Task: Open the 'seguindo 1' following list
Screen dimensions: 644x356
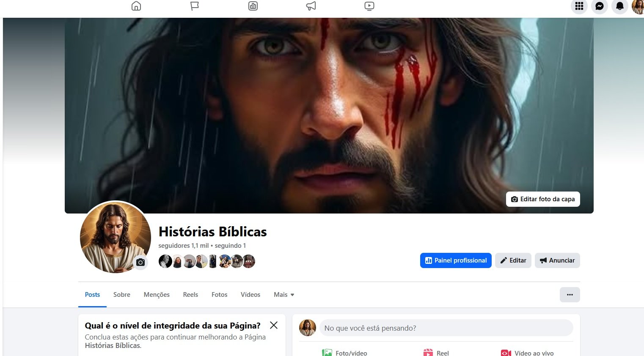Action: 230,246
